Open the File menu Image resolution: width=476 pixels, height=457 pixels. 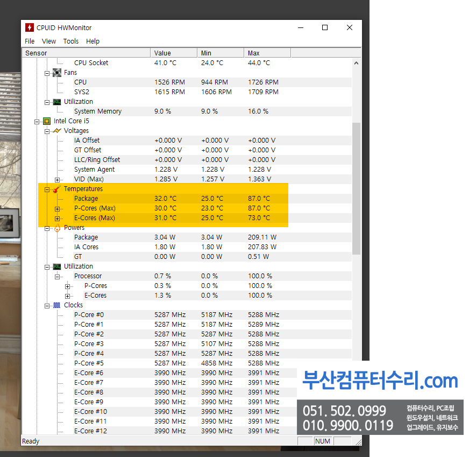(30, 41)
